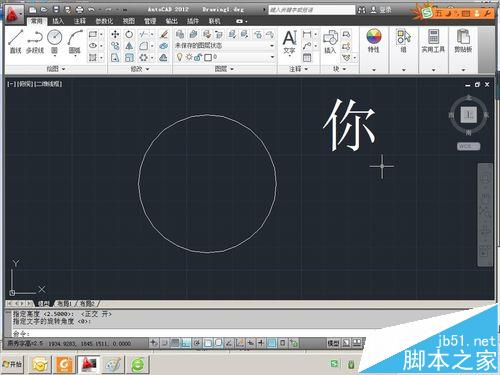Viewport: 500px width, 375px height.
Task: Click the Mirror tool icon
Action: (x=129, y=46)
